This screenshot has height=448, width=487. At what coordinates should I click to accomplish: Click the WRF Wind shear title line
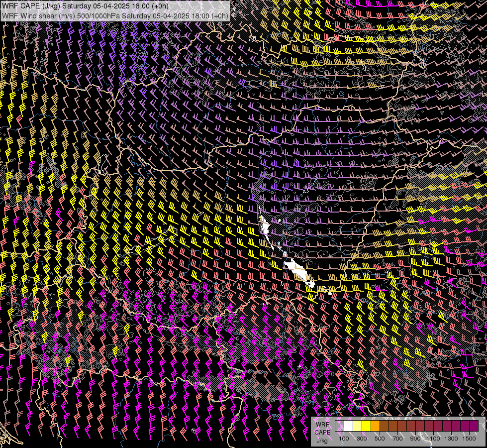point(115,16)
